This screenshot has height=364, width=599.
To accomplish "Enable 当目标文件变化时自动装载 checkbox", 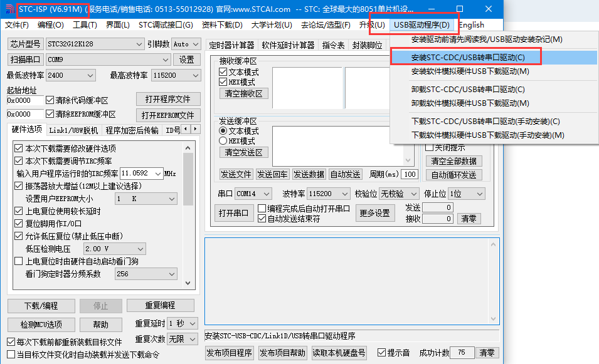I will tap(11, 355).
